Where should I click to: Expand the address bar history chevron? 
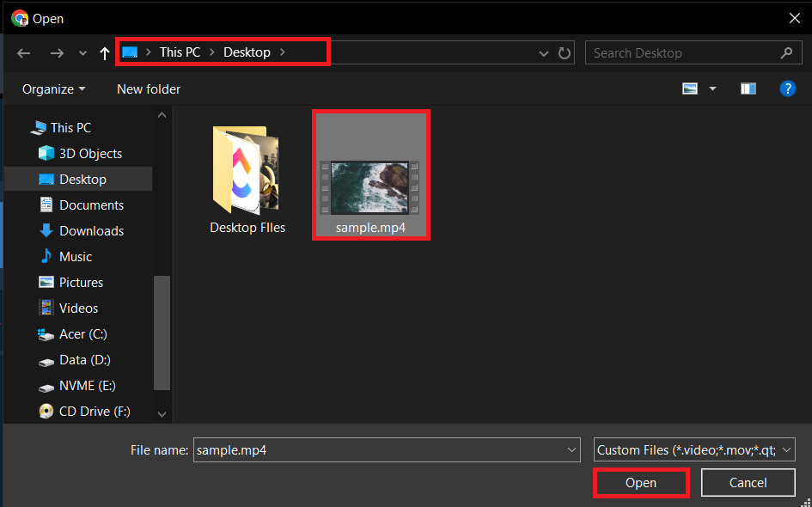point(544,52)
